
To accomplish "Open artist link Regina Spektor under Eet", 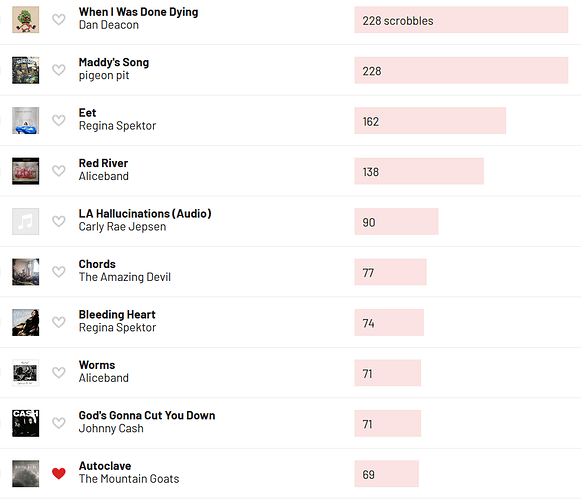I will point(117,126).
